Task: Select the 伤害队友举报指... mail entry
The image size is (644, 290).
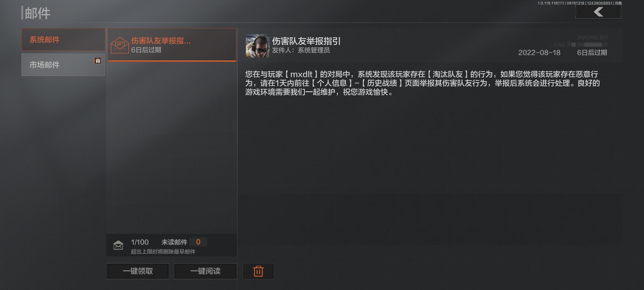Action: click(x=172, y=45)
